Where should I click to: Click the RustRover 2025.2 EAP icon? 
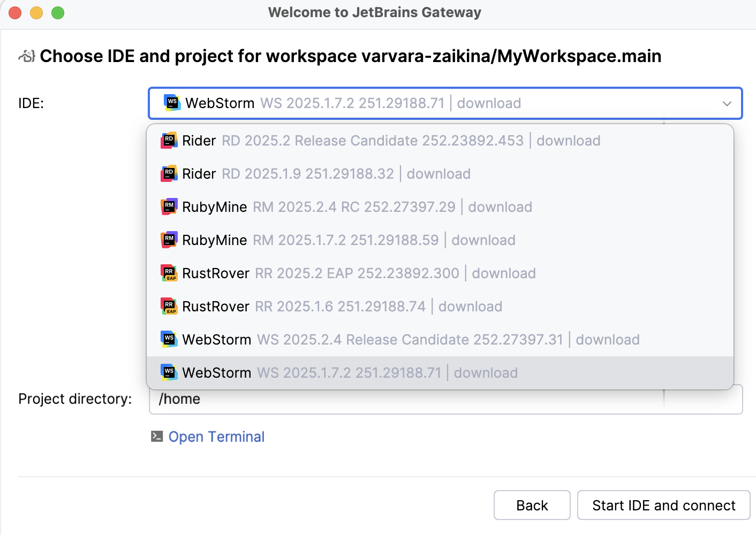click(x=169, y=273)
